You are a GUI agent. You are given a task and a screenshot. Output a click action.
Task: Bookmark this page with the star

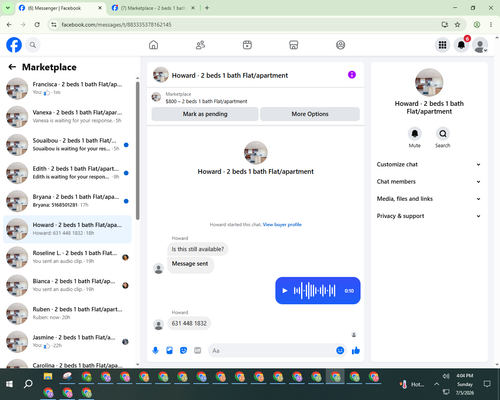click(x=458, y=25)
